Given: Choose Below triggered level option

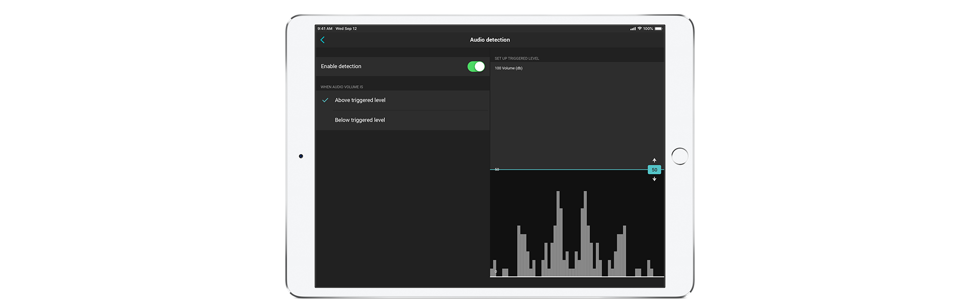Looking at the screenshot, I should point(360,120).
